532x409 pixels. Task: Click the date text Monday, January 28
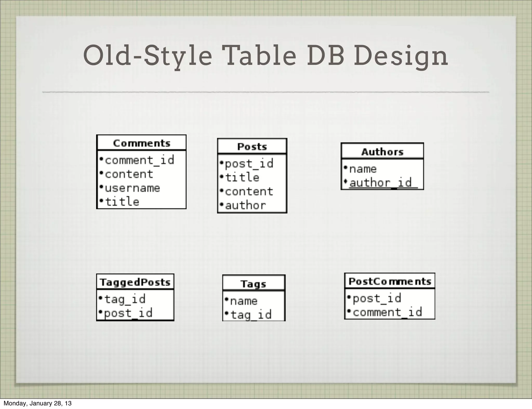[37, 403]
